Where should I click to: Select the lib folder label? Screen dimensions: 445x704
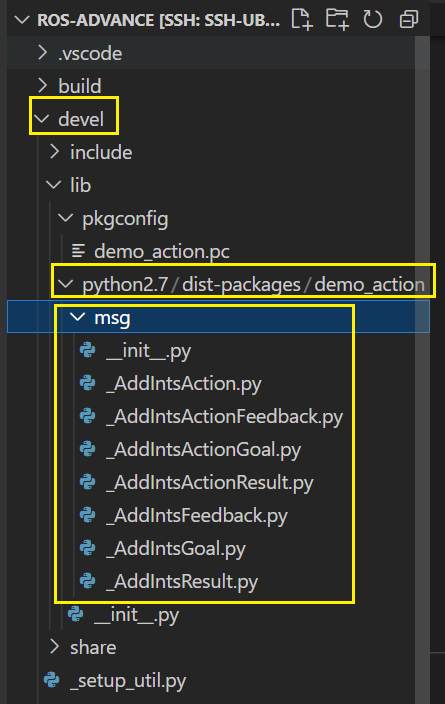(80, 185)
